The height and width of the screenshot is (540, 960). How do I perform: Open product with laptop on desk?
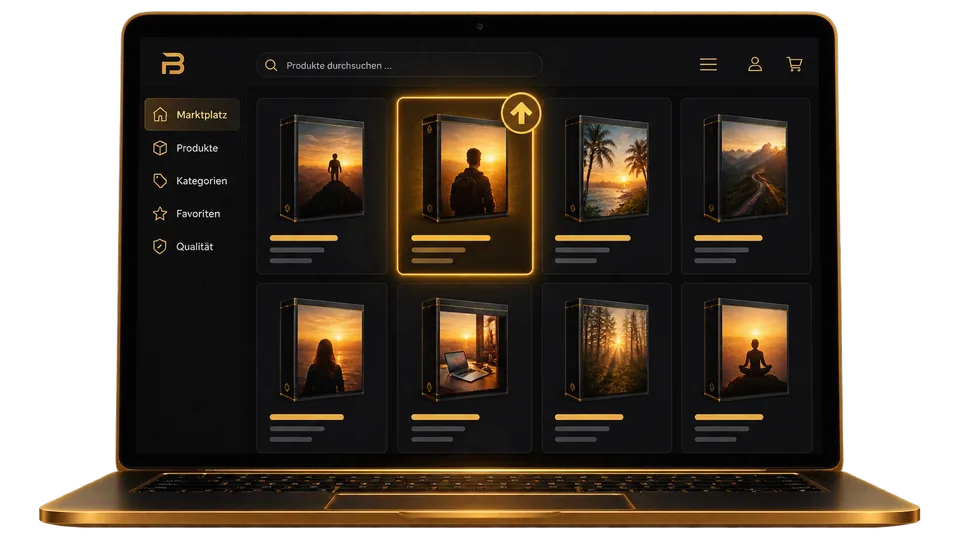click(x=465, y=368)
